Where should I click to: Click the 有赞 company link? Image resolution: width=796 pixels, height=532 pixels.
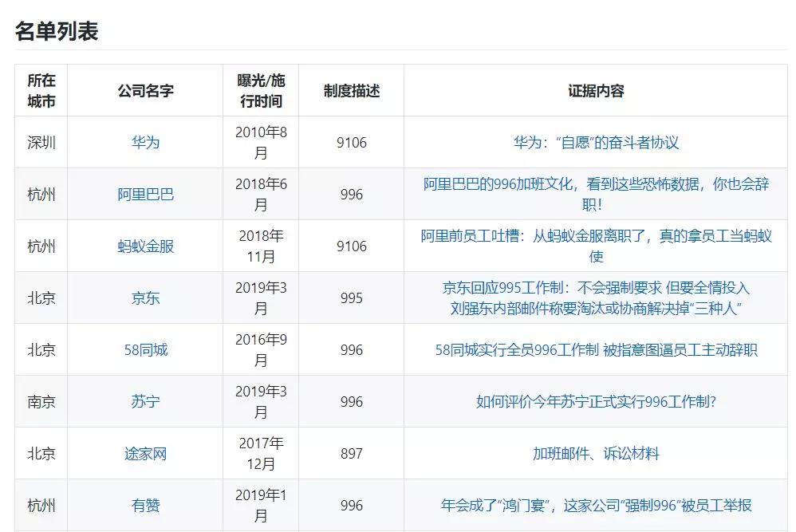coord(146,505)
